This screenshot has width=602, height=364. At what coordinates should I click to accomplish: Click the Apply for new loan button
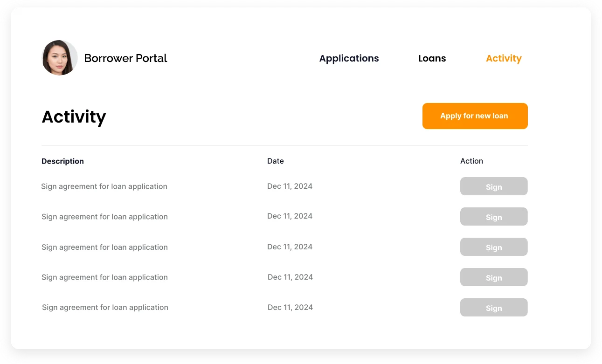[x=475, y=116]
